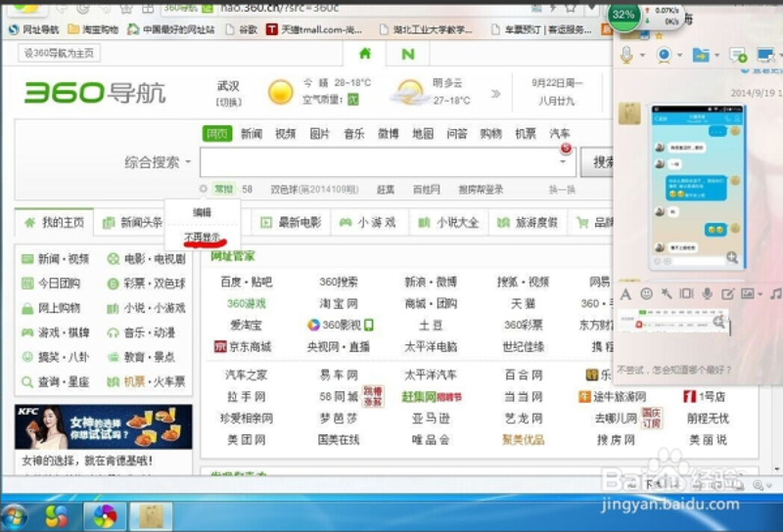783x532 pixels.
Task: Open dropdown arrow next to chat image icon
Action: tap(760, 294)
